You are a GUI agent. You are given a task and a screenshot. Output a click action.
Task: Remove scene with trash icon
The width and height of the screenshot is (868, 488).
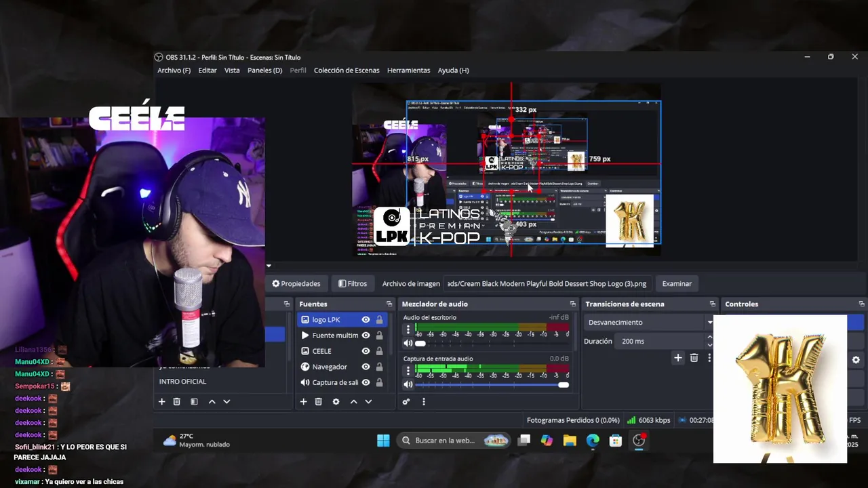tap(176, 402)
